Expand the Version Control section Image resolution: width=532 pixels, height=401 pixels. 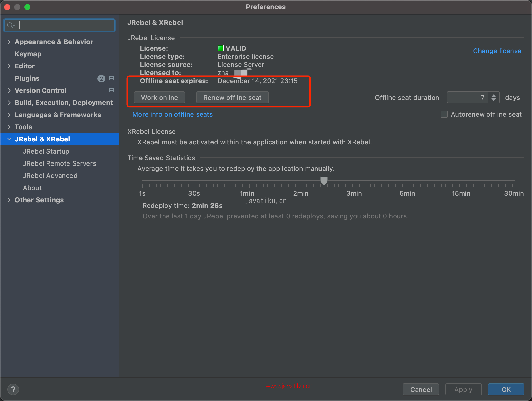(x=9, y=90)
